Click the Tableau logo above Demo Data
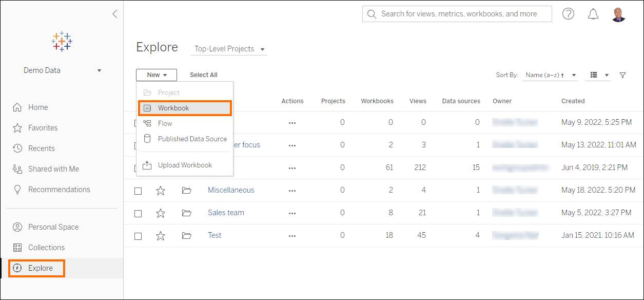 tap(61, 42)
